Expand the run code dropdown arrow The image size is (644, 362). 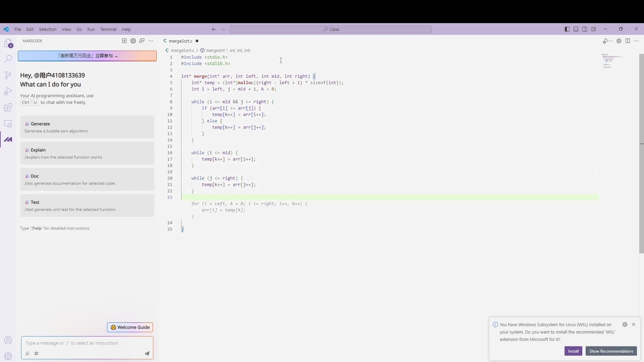click(611, 41)
